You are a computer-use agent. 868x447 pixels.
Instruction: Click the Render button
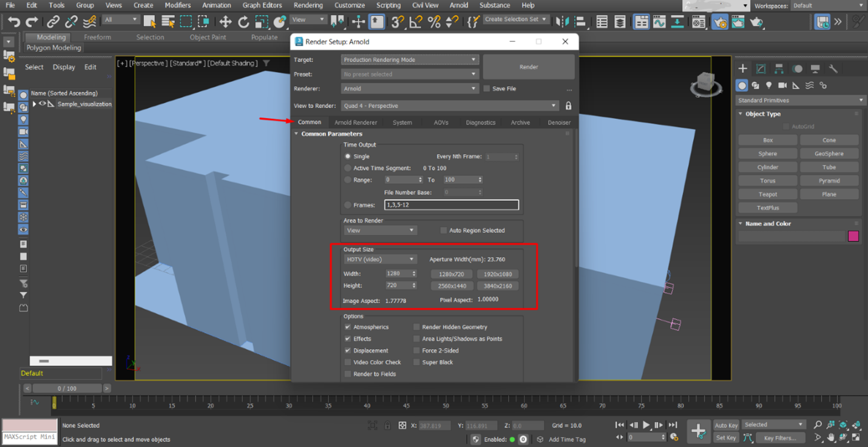(x=528, y=67)
